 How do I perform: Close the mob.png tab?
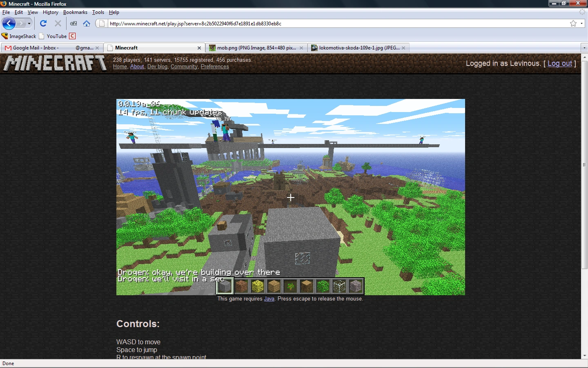(x=301, y=48)
